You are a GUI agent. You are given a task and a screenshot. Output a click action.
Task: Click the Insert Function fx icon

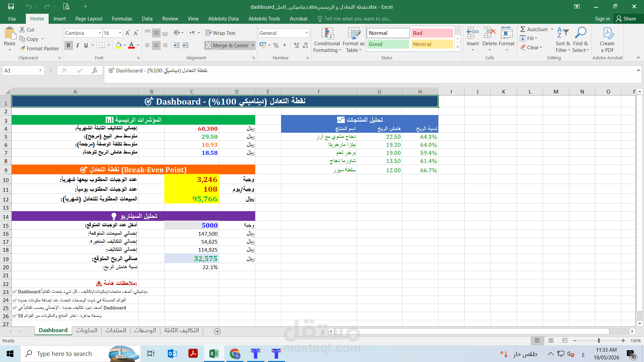95,70
